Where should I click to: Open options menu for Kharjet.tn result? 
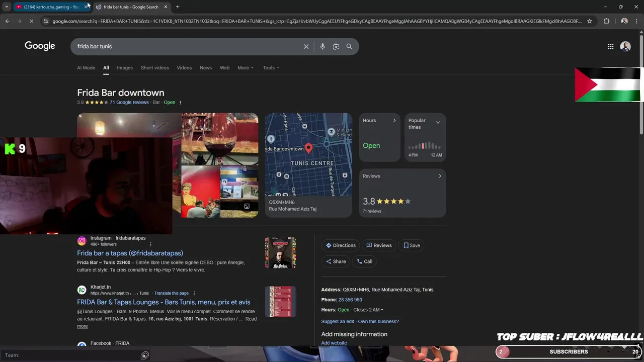(x=194, y=293)
